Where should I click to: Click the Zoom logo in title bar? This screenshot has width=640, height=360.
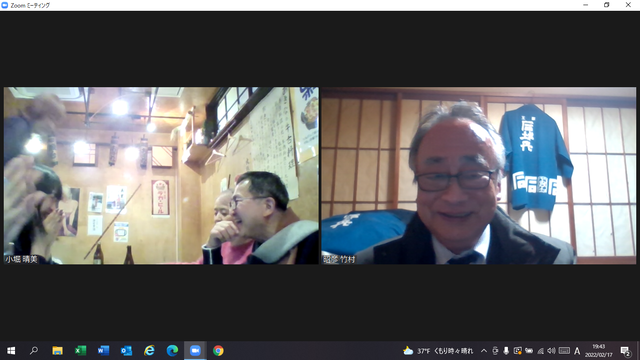tap(5, 5)
